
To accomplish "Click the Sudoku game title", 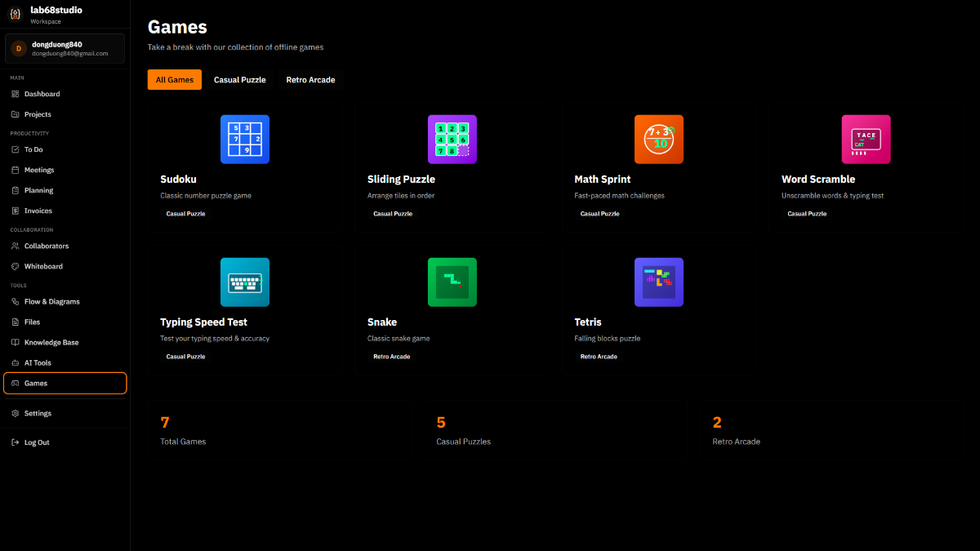I will (178, 180).
